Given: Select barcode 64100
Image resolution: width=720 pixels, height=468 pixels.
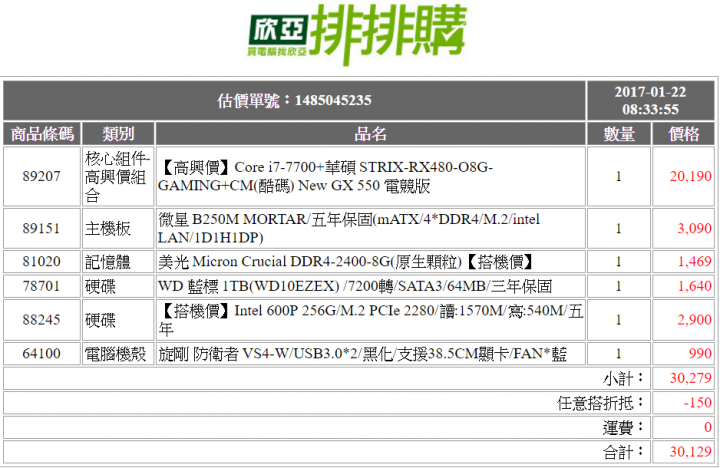Looking at the screenshot, I should click(x=42, y=354).
